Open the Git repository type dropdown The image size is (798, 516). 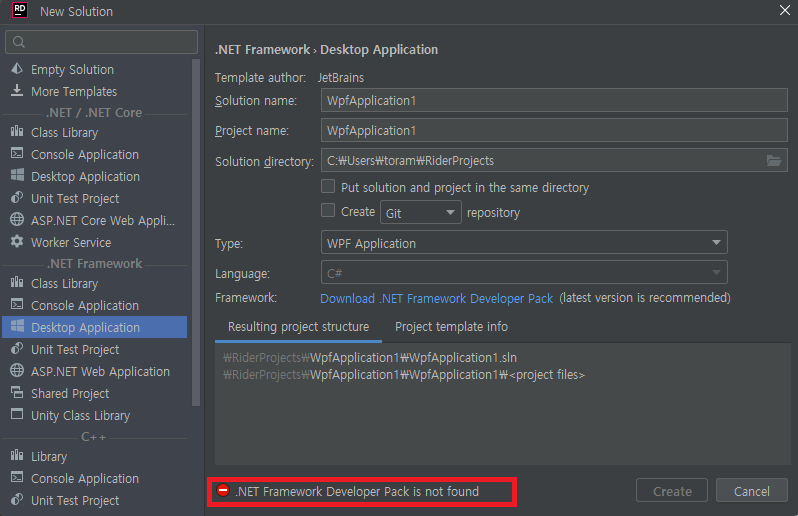(421, 212)
